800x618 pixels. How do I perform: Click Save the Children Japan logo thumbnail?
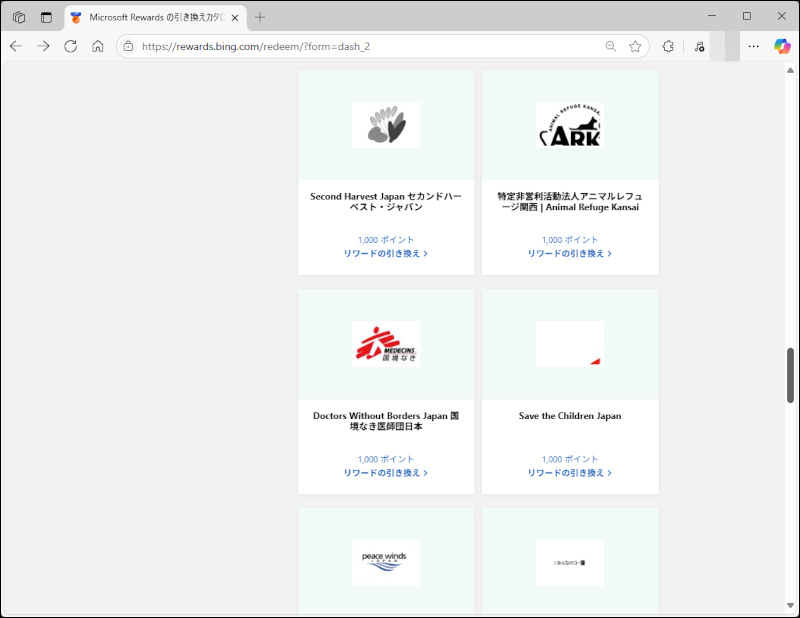(x=570, y=343)
